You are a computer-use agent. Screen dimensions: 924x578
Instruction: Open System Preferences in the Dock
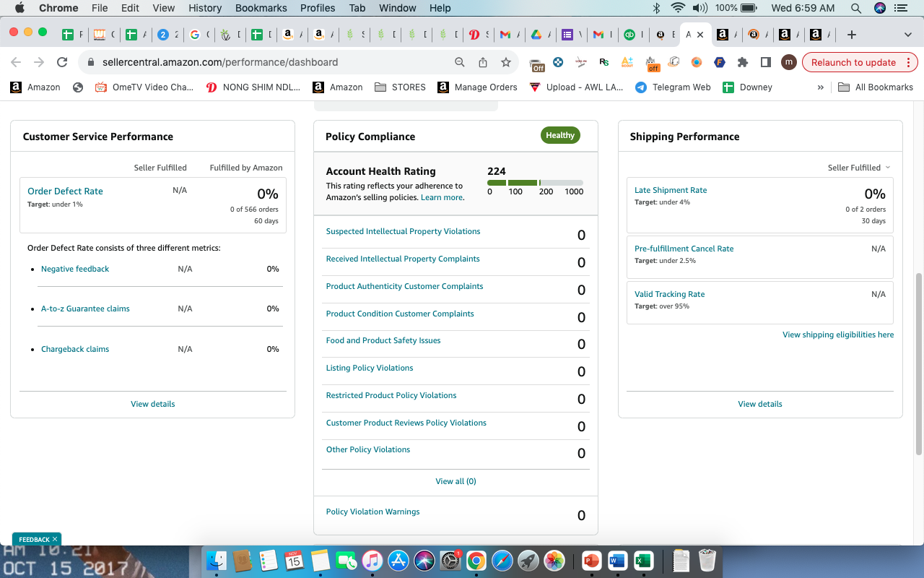(450, 560)
